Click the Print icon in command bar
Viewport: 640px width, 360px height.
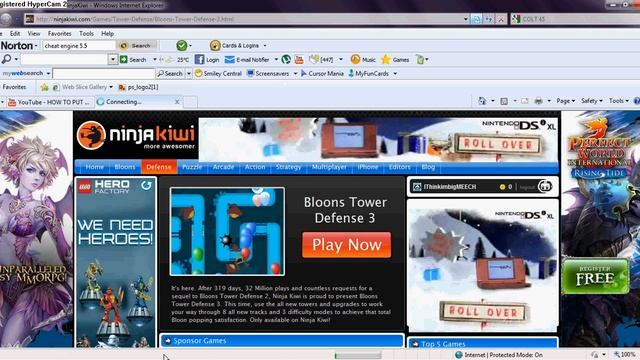[x=539, y=101]
